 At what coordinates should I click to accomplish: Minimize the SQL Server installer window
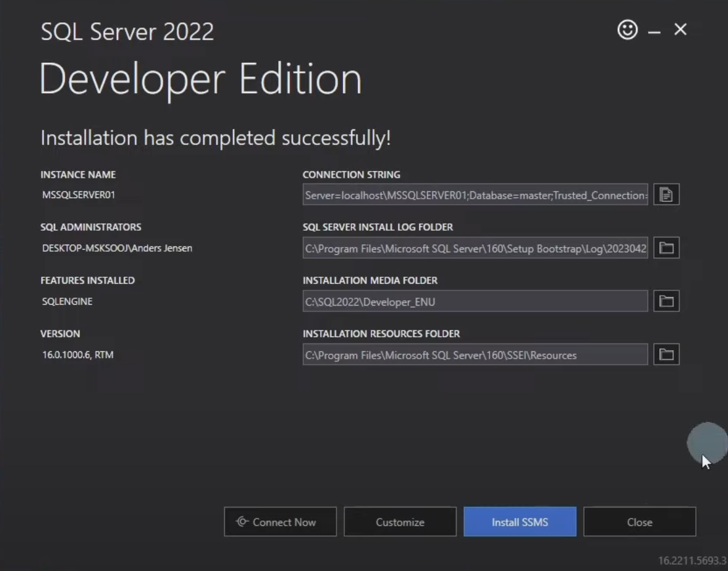pos(654,31)
